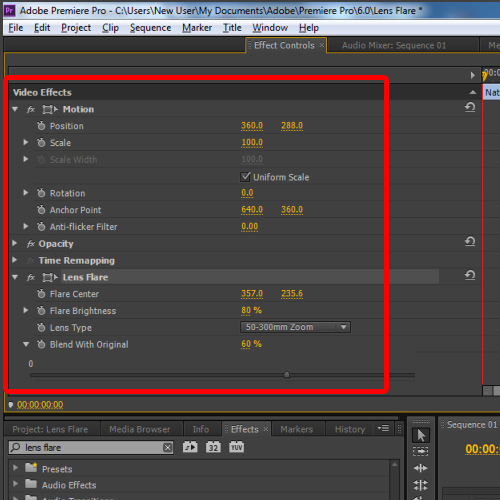Select the Rolling Edit tool

click(421, 485)
